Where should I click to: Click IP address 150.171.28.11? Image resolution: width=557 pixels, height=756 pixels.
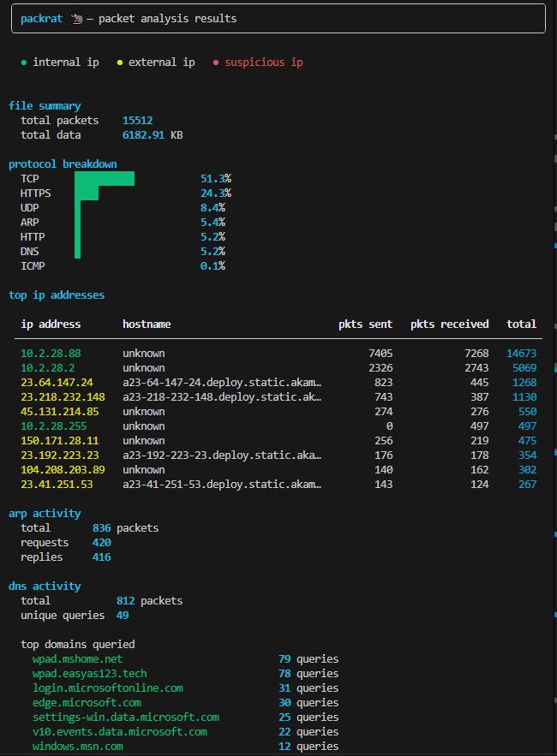60,440
